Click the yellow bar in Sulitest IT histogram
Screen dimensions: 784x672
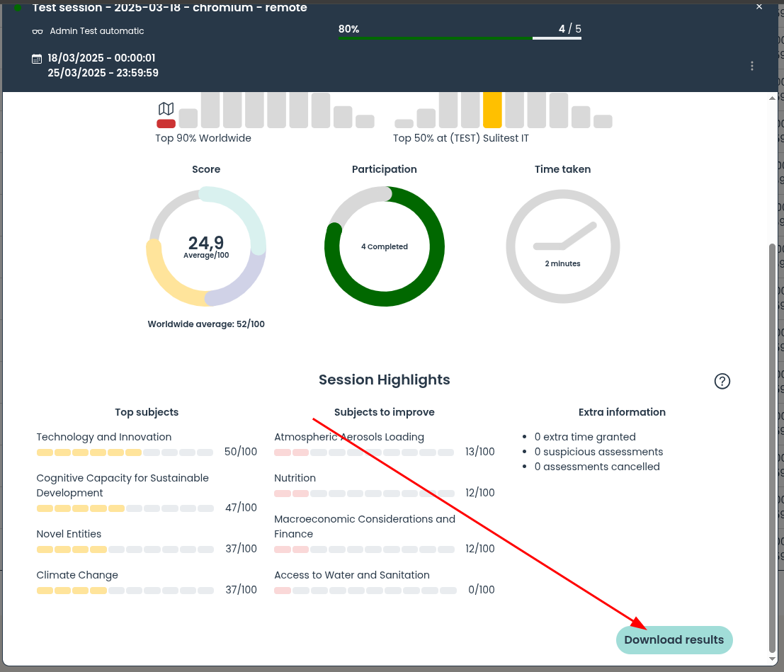coord(492,110)
